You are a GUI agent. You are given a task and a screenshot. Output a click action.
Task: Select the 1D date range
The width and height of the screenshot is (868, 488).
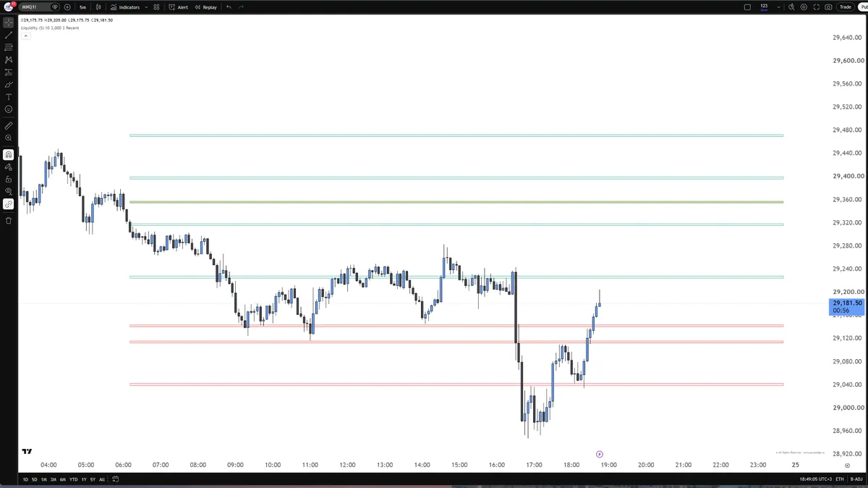pyautogui.click(x=25, y=479)
